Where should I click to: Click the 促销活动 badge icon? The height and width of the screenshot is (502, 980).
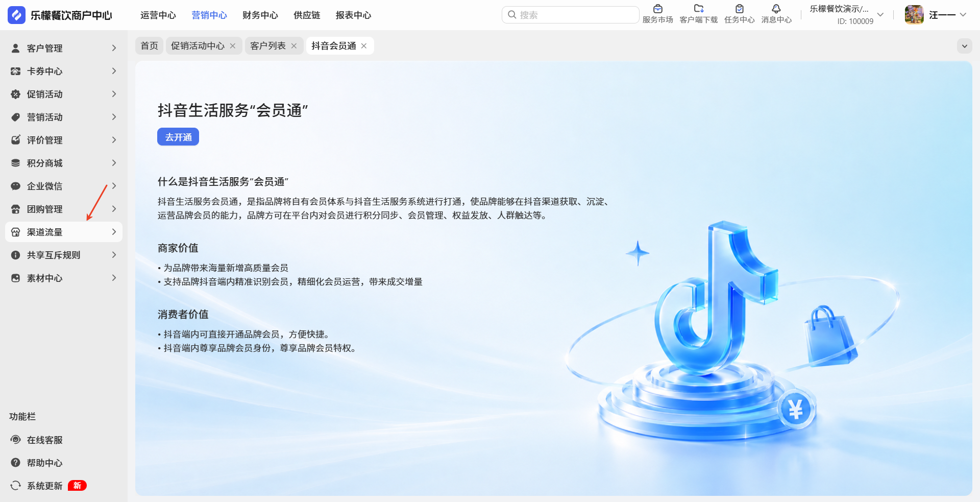click(x=16, y=94)
